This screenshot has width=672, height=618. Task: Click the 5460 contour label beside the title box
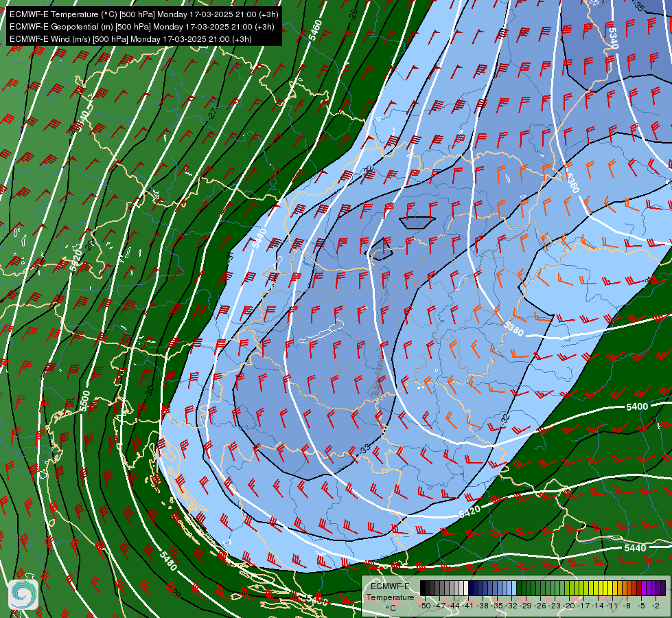[315, 30]
